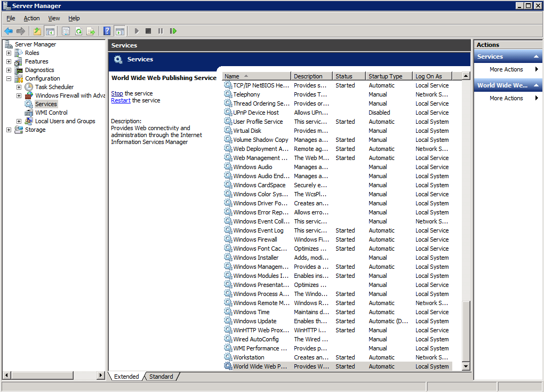Screen dimensions: 544x392
Task: Click the gear icon of Windows Update row
Action: [x=228, y=321]
